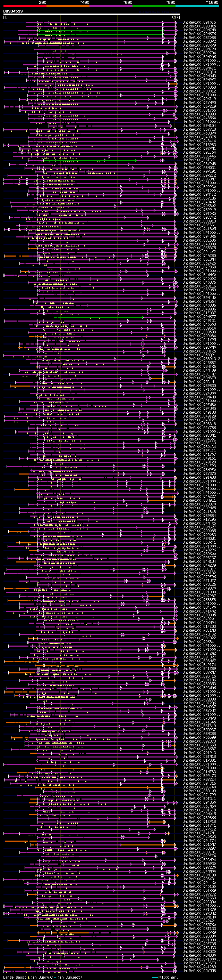Screen dimensions: 222x980
Task: Select hit label UniRef100_Q40358
Action: coord(199,88)
